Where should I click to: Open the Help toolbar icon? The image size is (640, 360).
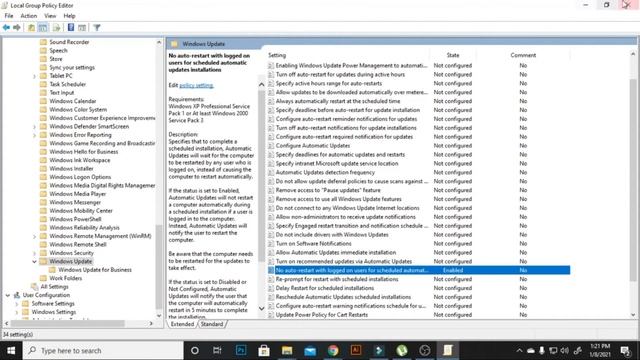(x=71, y=27)
